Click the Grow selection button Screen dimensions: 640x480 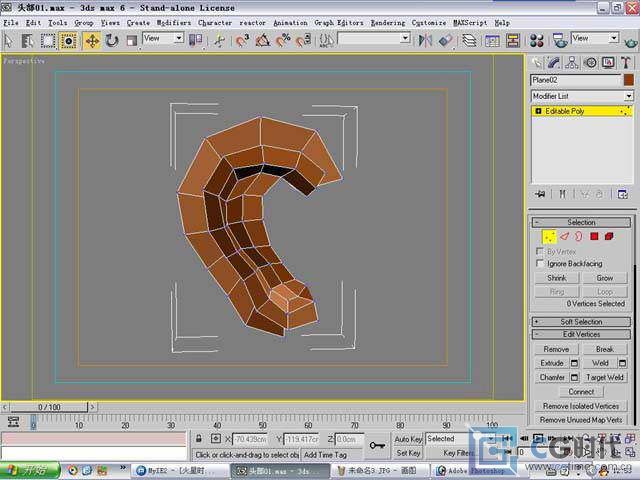pos(604,278)
